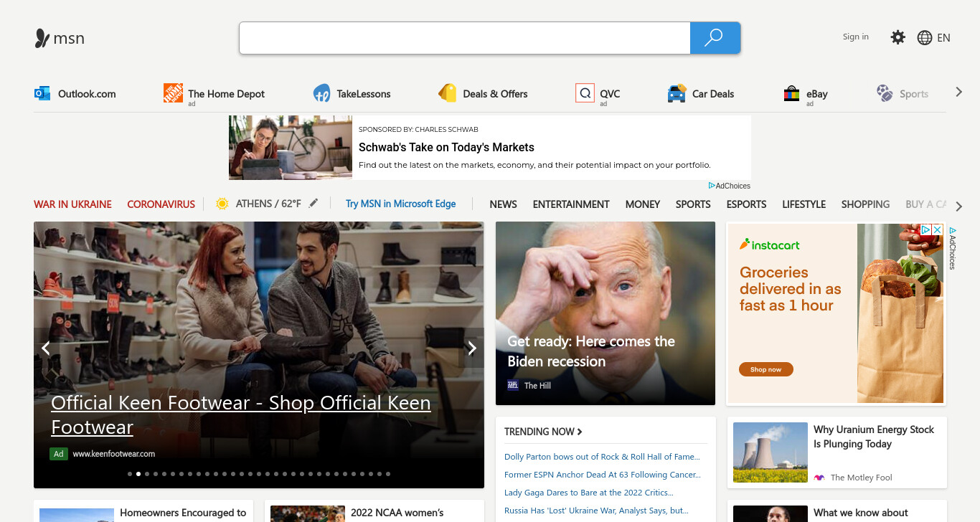Open the SPORTS category

pos(693,204)
